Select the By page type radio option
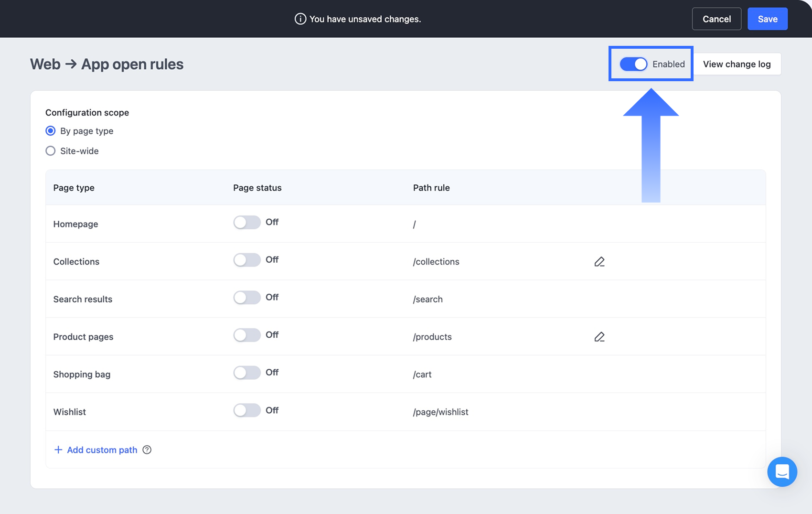Image resolution: width=812 pixels, height=514 pixels. [x=50, y=131]
